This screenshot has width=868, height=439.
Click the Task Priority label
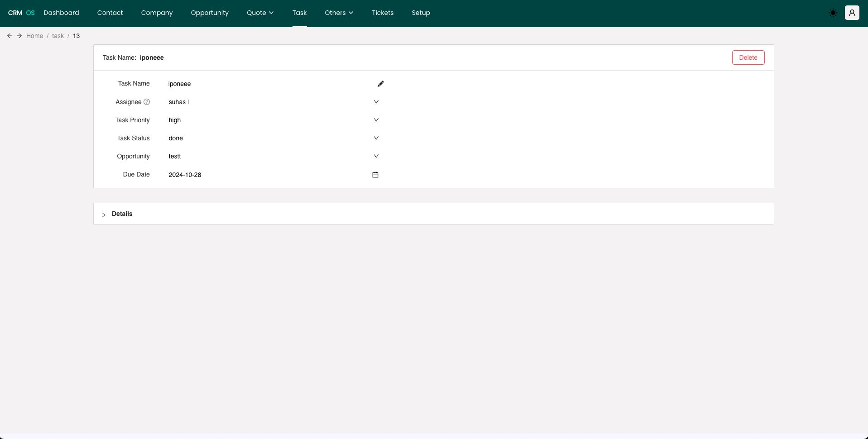click(x=132, y=120)
